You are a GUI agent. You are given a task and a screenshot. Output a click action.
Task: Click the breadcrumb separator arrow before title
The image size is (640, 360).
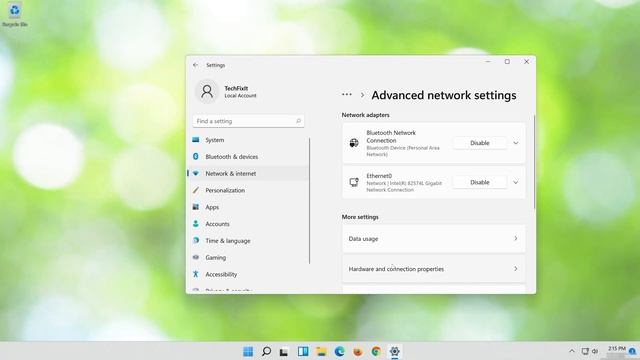coord(362,95)
